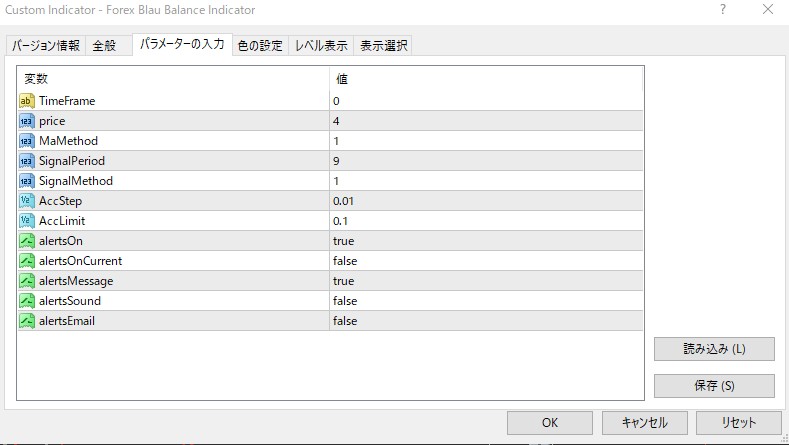This screenshot has height=445, width=789.
Task: Select the alertsEmail variable name
Action: (x=67, y=321)
